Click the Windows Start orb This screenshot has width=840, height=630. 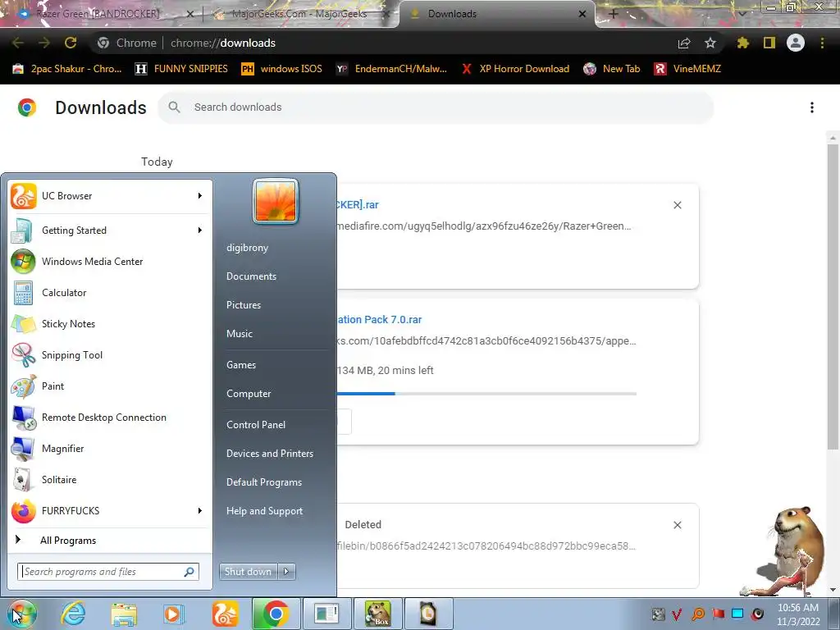[x=21, y=614]
